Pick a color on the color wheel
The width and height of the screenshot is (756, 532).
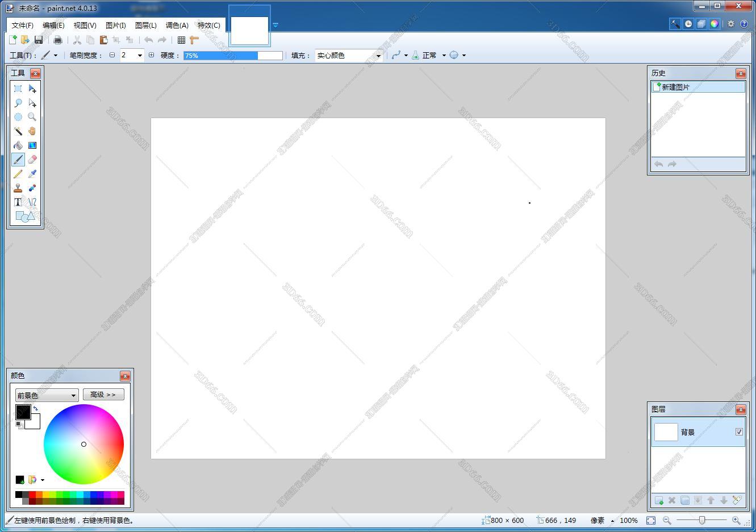83,444
